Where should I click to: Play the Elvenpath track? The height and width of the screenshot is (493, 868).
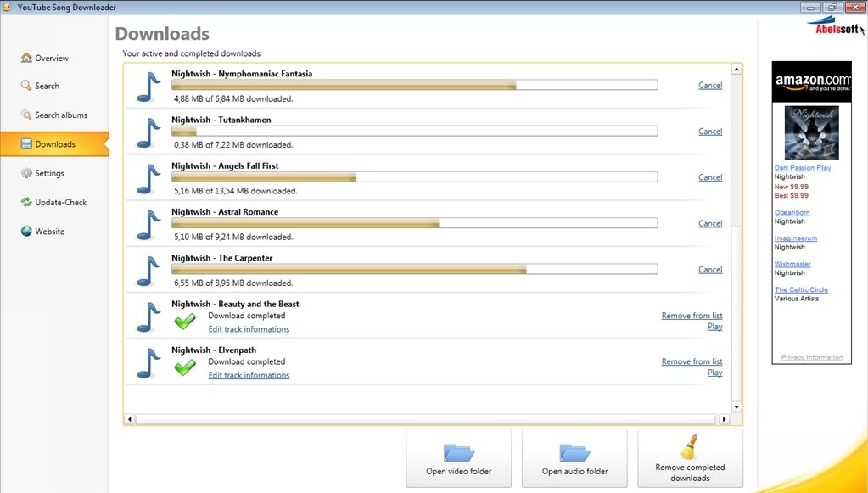pyautogui.click(x=714, y=373)
